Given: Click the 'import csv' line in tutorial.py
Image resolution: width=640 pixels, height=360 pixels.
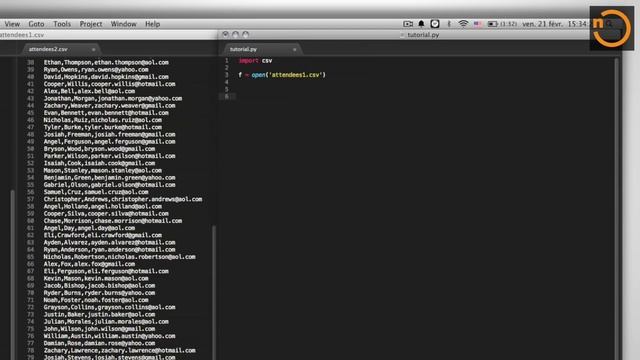Looking at the screenshot, I should pyautogui.click(x=256, y=60).
